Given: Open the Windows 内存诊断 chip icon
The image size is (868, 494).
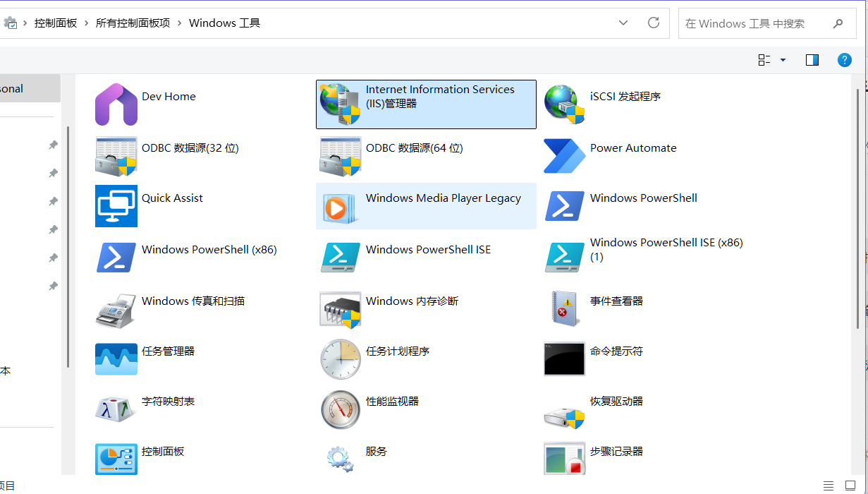Looking at the screenshot, I should [x=341, y=310].
